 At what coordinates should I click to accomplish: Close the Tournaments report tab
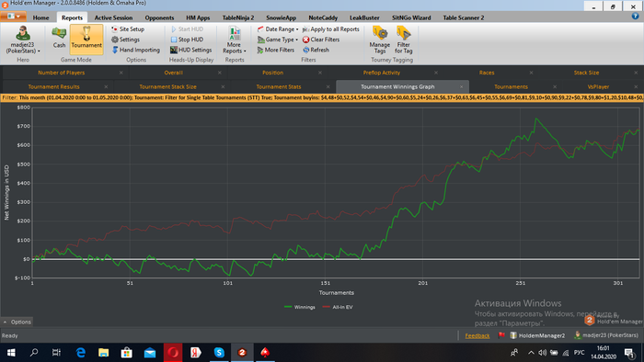click(555, 87)
